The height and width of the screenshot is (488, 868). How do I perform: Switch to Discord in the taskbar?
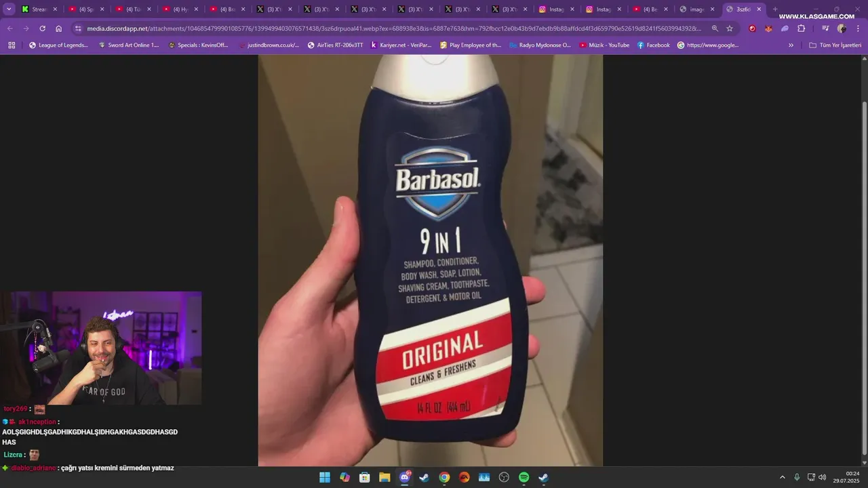click(405, 477)
